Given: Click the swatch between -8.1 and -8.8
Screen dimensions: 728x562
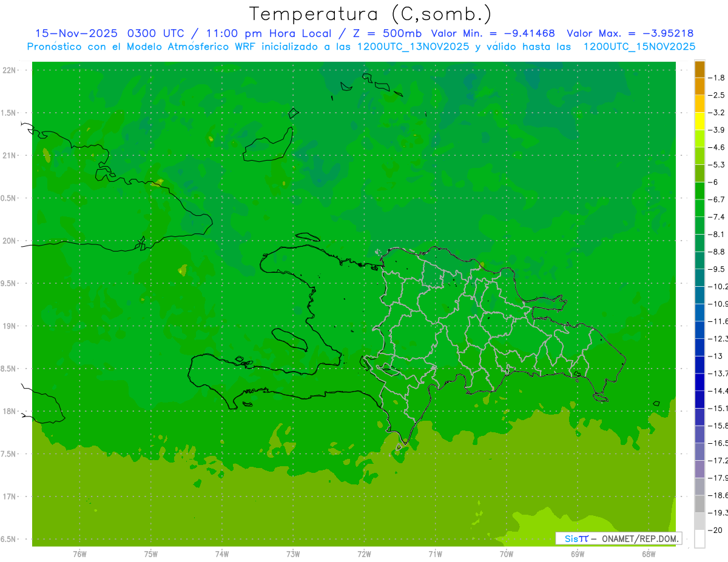Looking at the screenshot, I should click(x=699, y=243).
